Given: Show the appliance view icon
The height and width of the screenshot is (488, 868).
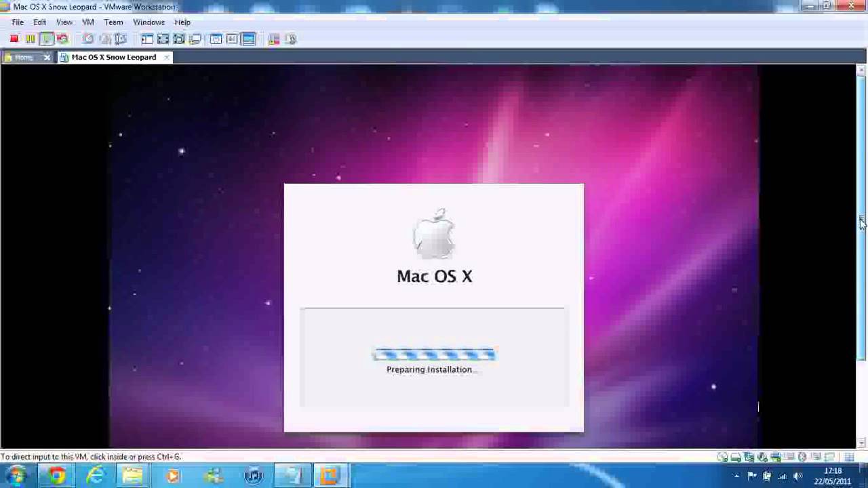Looking at the screenshot, I should (232, 39).
